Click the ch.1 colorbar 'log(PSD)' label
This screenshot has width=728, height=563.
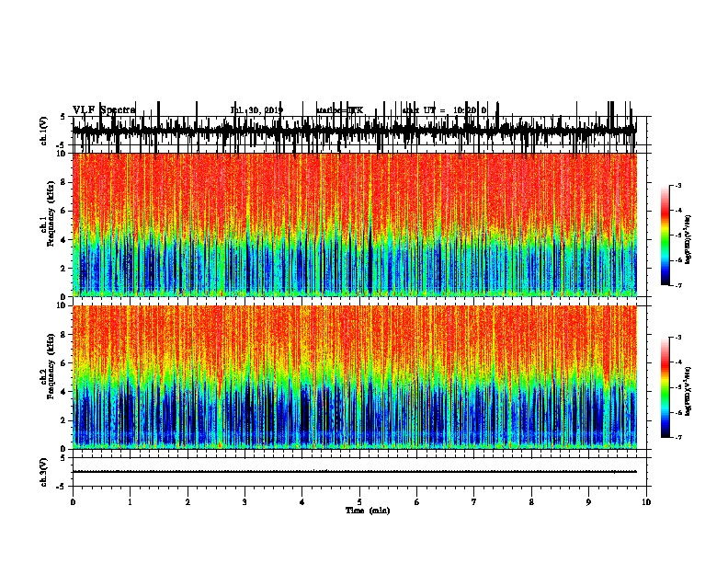click(688, 240)
